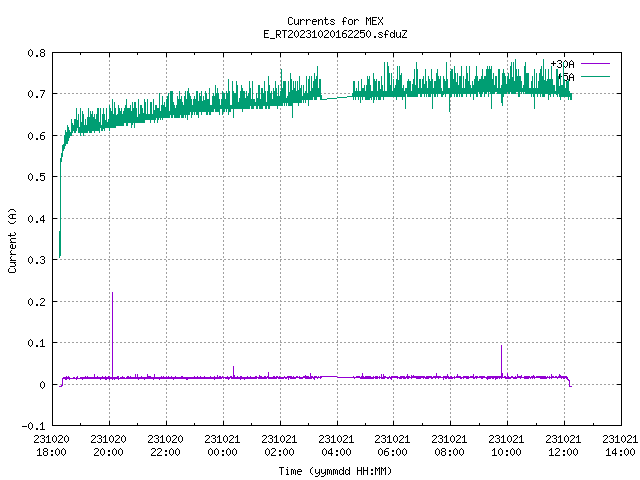This screenshot has width=640, height=480.
Task: Click the +5A legend label
Action: click(566, 77)
